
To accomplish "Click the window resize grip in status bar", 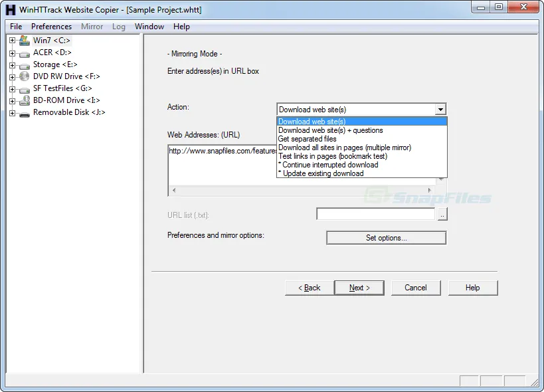I will pos(535,382).
